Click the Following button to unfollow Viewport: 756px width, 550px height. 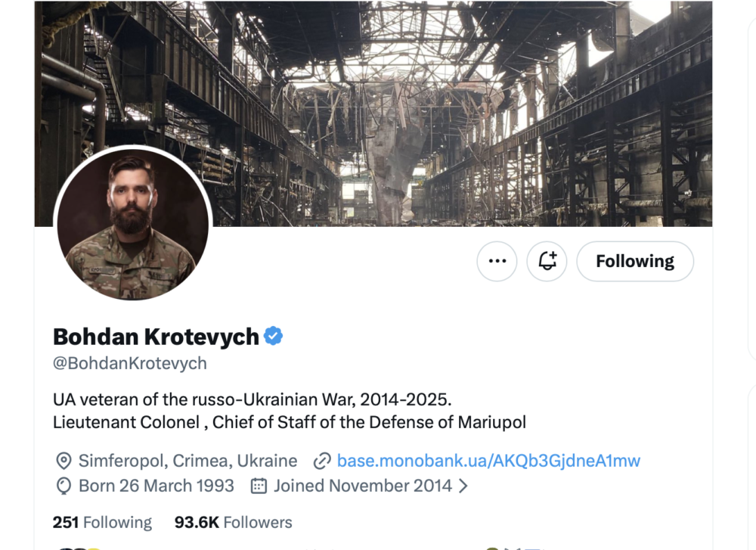point(634,261)
